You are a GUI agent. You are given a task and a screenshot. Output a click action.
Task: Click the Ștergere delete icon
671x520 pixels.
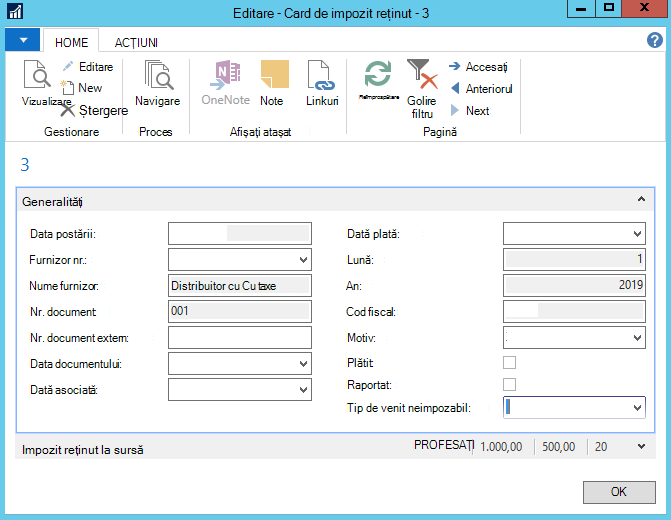pyautogui.click(x=67, y=110)
